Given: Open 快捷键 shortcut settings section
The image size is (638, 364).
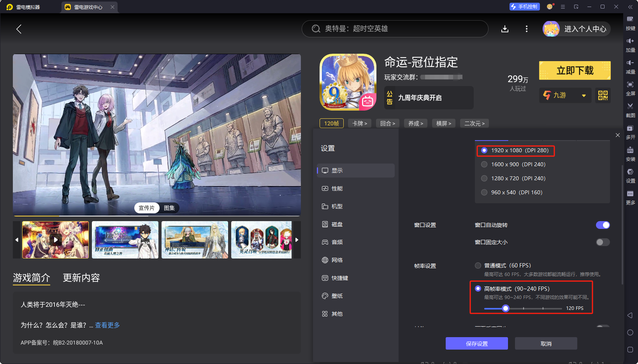Looking at the screenshot, I should pyautogui.click(x=356, y=278).
